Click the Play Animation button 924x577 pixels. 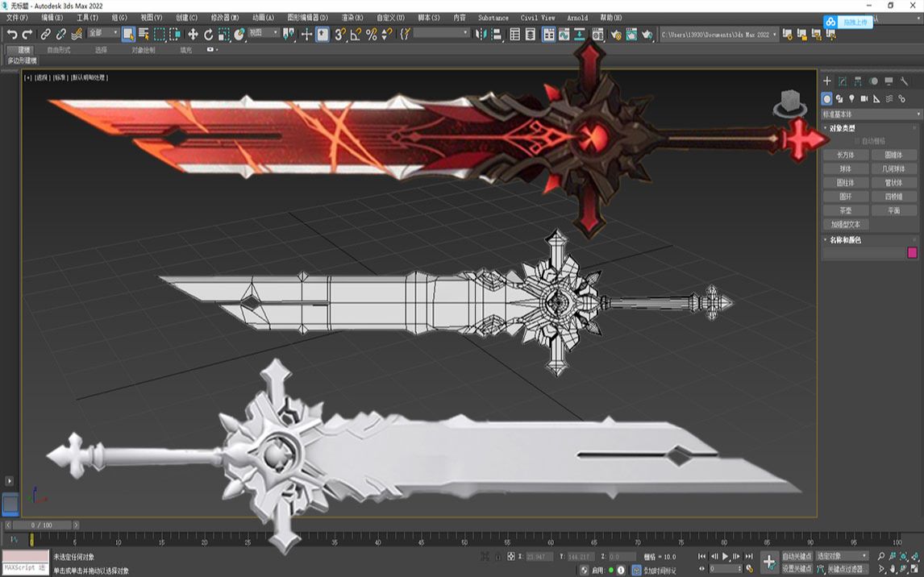coord(726,556)
